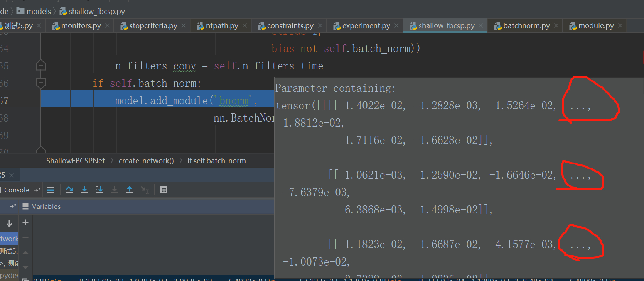This screenshot has width=644, height=281.
Task: Select the Console debugger tab
Action: click(17, 190)
